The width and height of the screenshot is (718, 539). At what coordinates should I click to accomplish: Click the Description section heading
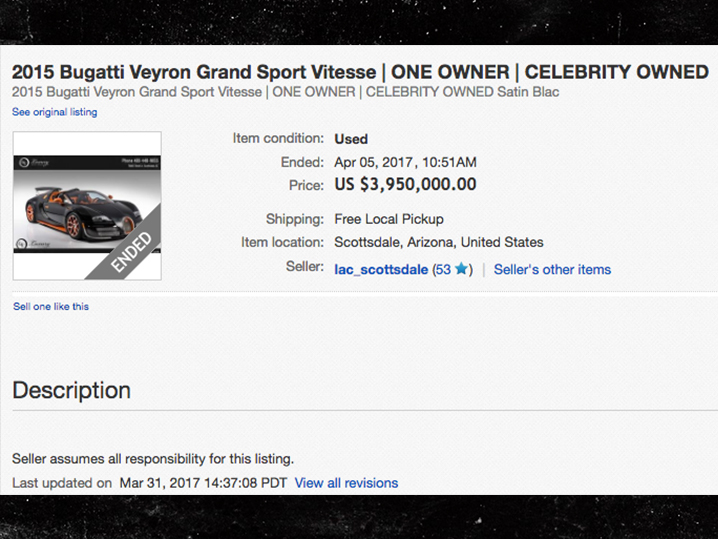click(71, 390)
